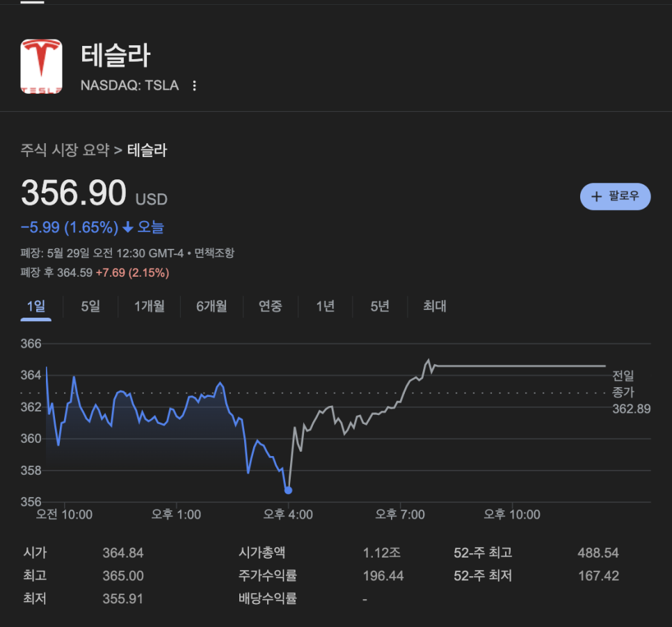Click the 오후 4:00 axis label
Image resolution: width=672 pixels, height=627 pixels.
tap(288, 514)
